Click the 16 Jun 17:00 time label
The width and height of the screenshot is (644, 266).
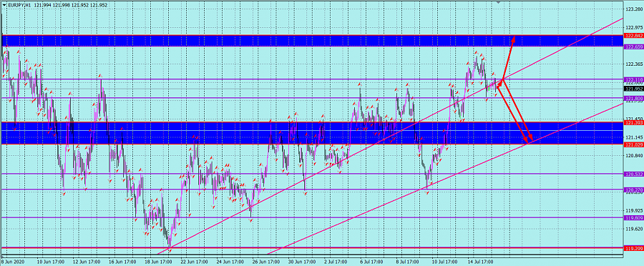tap(122, 261)
